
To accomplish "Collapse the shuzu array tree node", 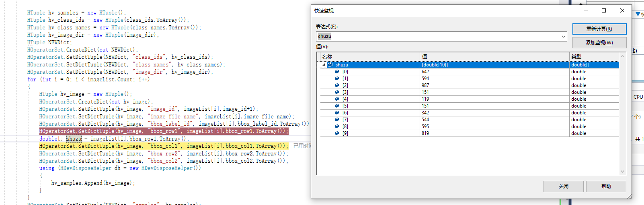I will coord(324,65).
